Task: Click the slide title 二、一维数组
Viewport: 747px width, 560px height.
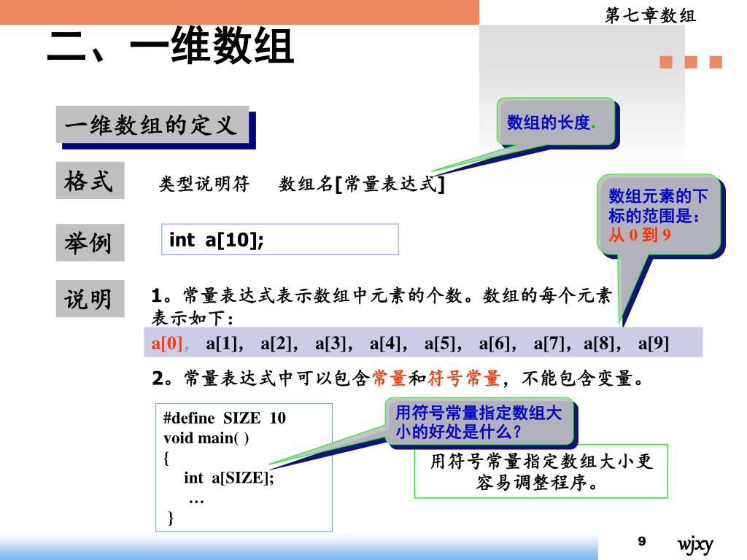Action: coord(170,46)
